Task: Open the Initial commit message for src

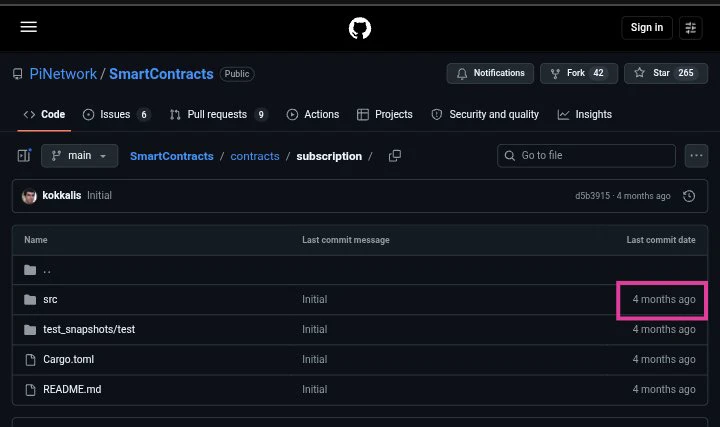Action: click(x=315, y=299)
